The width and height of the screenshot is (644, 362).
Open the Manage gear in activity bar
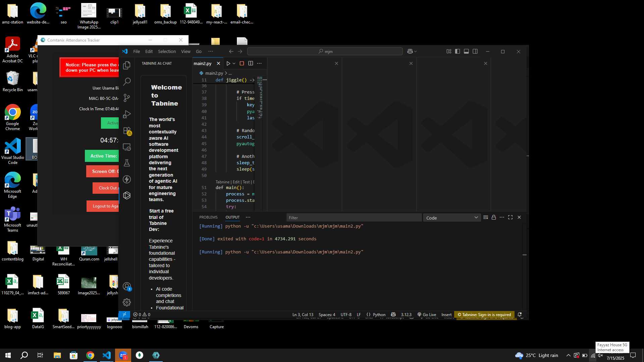[x=127, y=302]
